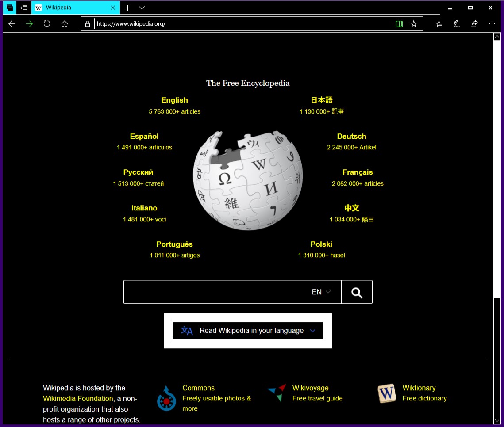
Task: Open the tab list chevron dropdown
Action: [x=142, y=8]
